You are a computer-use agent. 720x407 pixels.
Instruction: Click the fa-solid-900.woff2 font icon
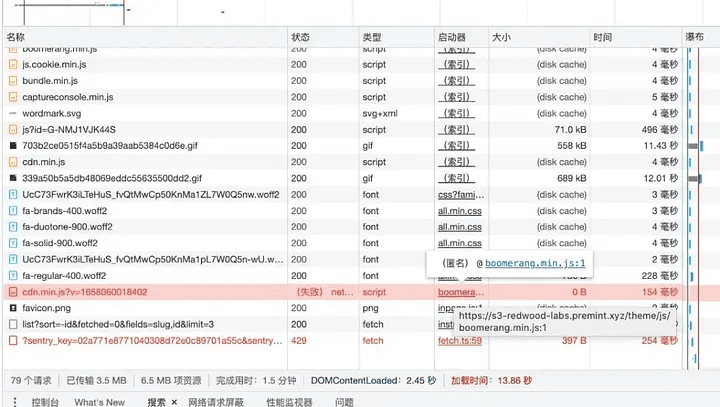click(13, 243)
